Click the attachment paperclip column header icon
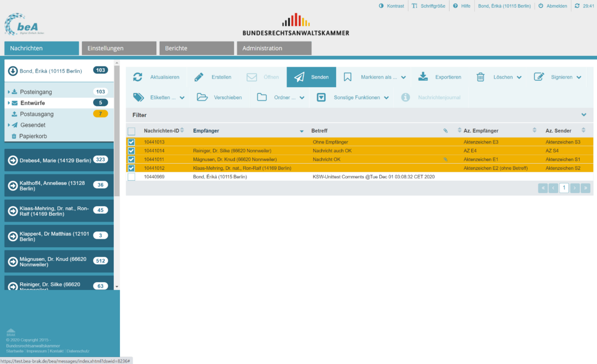The height and width of the screenshot is (364, 597). pyautogui.click(x=446, y=131)
